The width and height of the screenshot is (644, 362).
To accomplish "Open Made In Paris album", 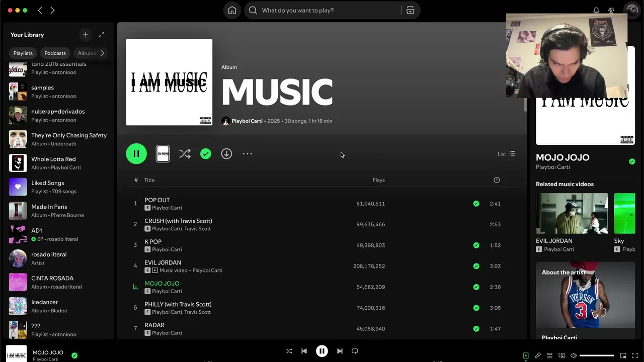I will point(59,211).
